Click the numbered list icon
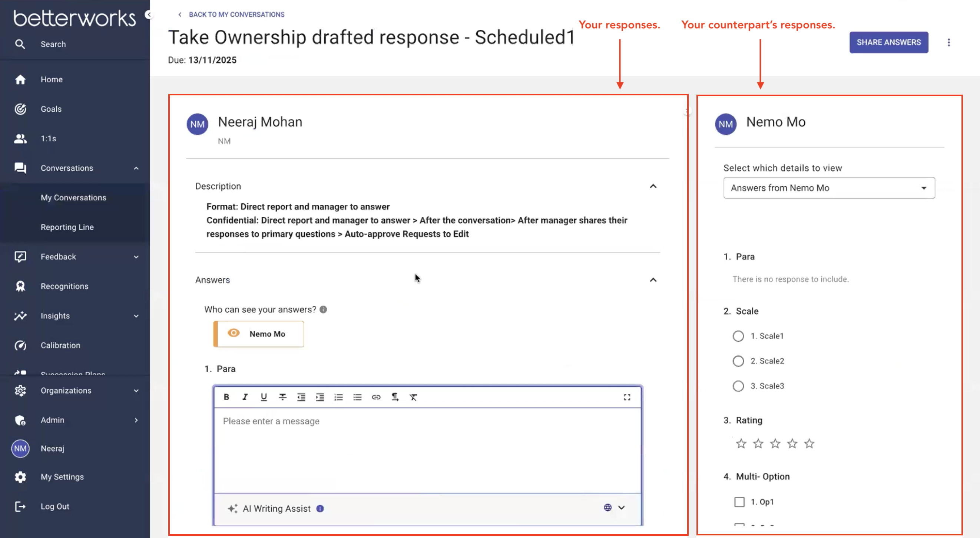This screenshot has width=980, height=538. point(338,397)
